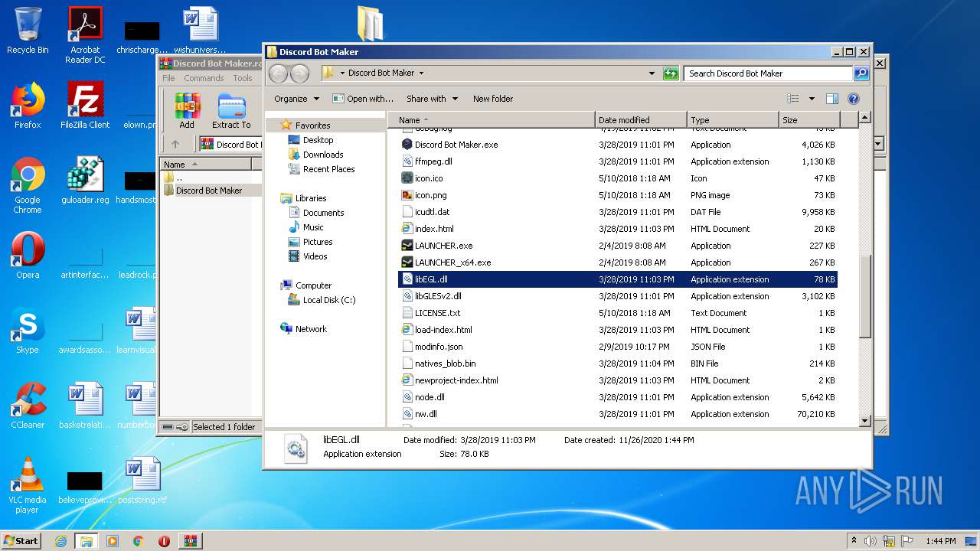The image size is (980, 551).
Task: Click the search magnifier icon
Action: (x=861, y=73)
